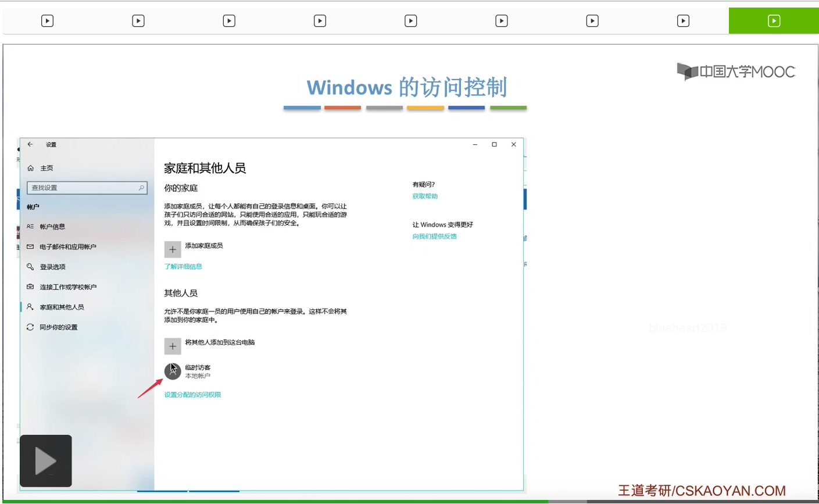Maximize the Settings window
The image size is (819, 504).
point(494,145)
